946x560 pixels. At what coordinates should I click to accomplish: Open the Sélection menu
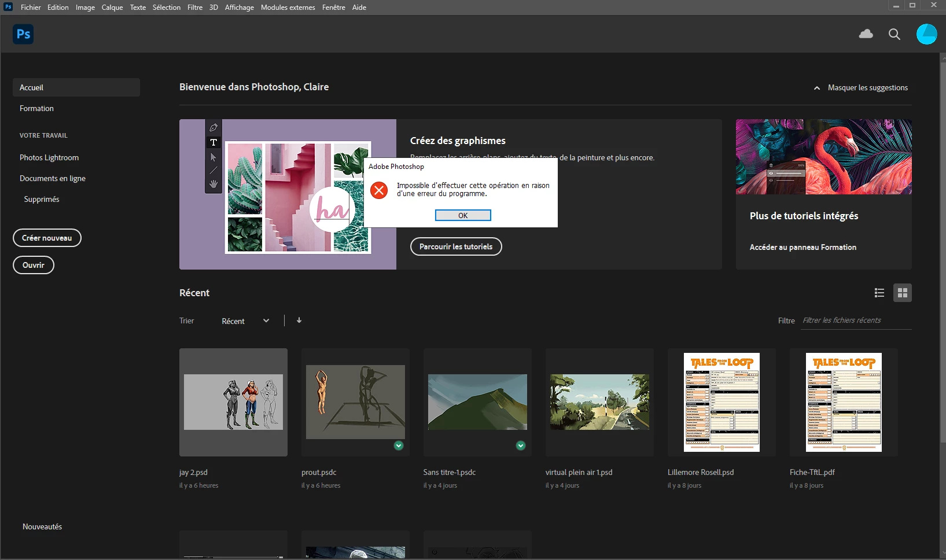[x=167, y=8]
